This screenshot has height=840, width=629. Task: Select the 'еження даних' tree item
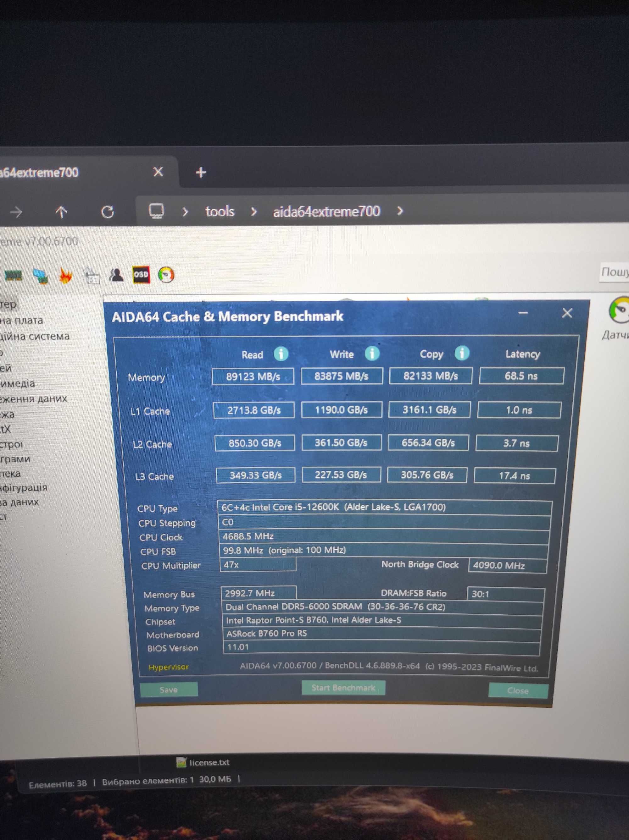(33, 399)
